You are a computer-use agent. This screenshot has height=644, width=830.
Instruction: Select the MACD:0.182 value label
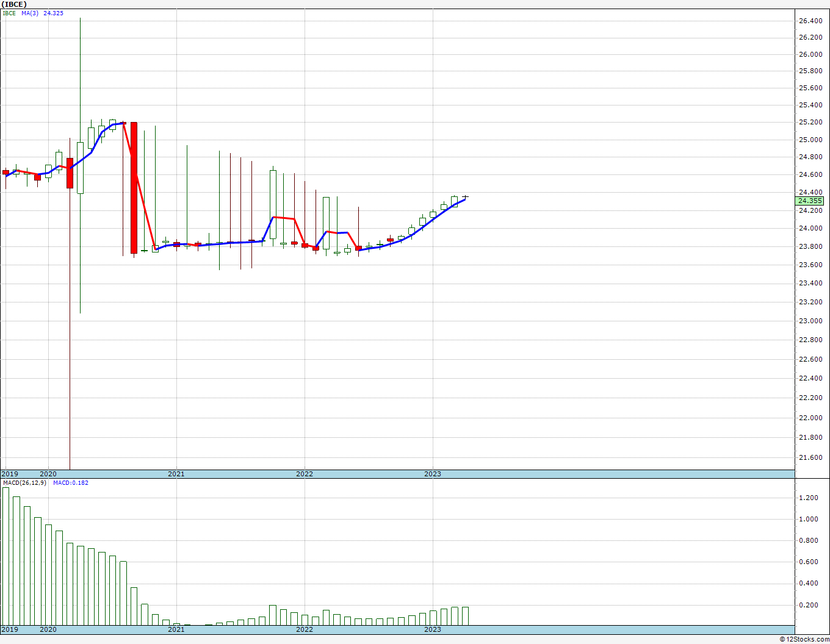pos(71,483)
